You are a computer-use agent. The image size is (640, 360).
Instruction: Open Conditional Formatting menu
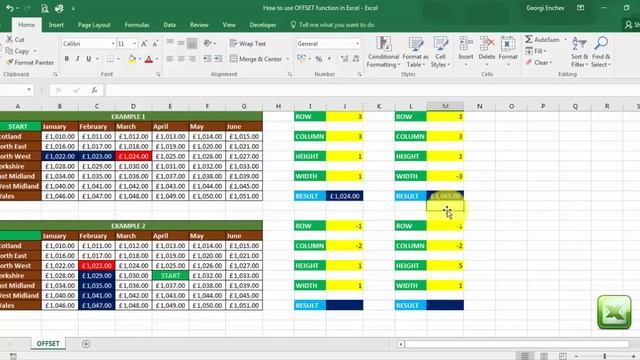click(x=383, y=52)
